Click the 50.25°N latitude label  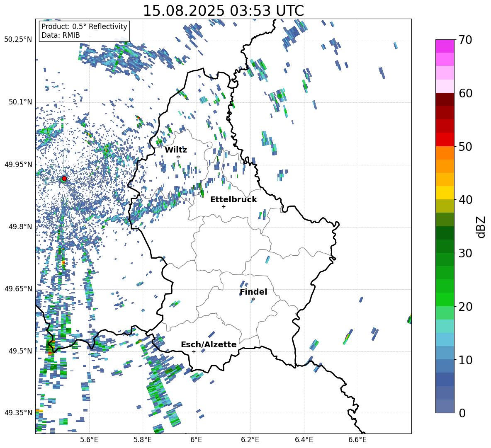pyautogui.click(x=18, y=40)
